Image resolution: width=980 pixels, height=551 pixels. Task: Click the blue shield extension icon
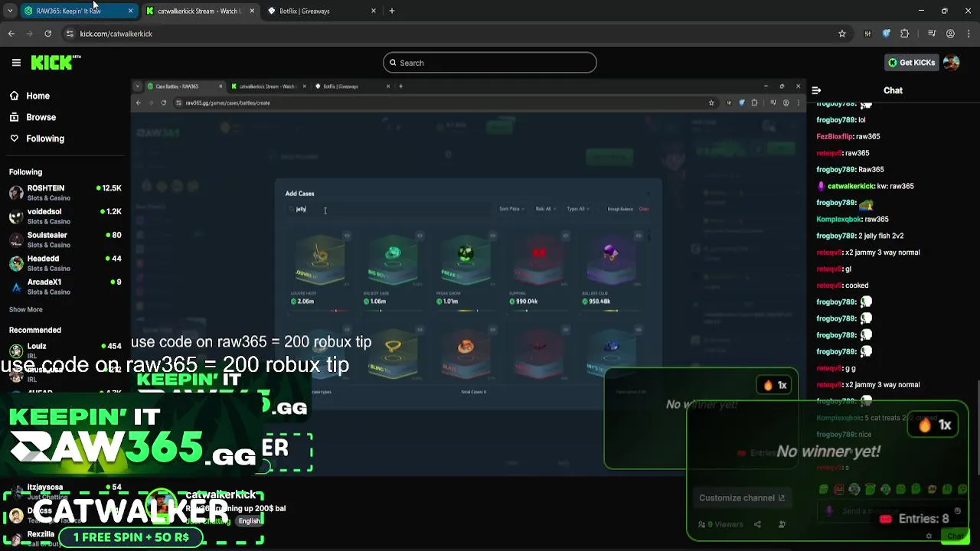coord(887,34)
